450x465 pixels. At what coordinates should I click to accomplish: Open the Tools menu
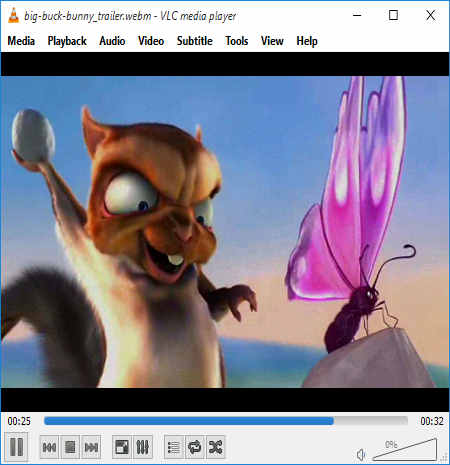point(237,41)
